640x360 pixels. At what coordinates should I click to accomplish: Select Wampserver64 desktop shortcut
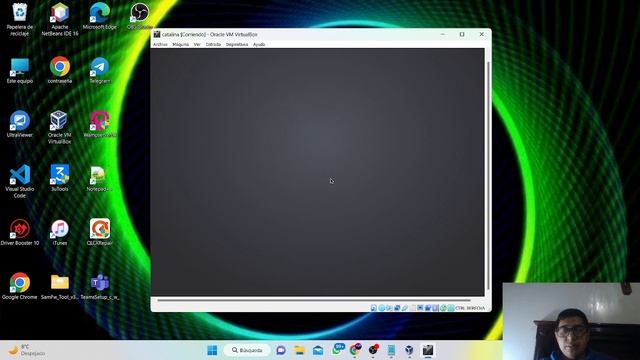(x=100, y=124)
